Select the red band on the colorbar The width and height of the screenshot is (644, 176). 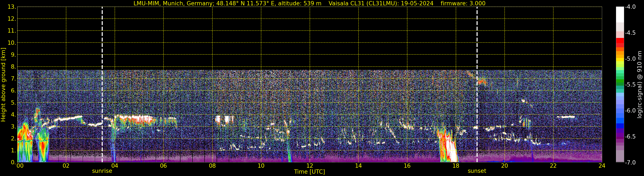(620, 41)
